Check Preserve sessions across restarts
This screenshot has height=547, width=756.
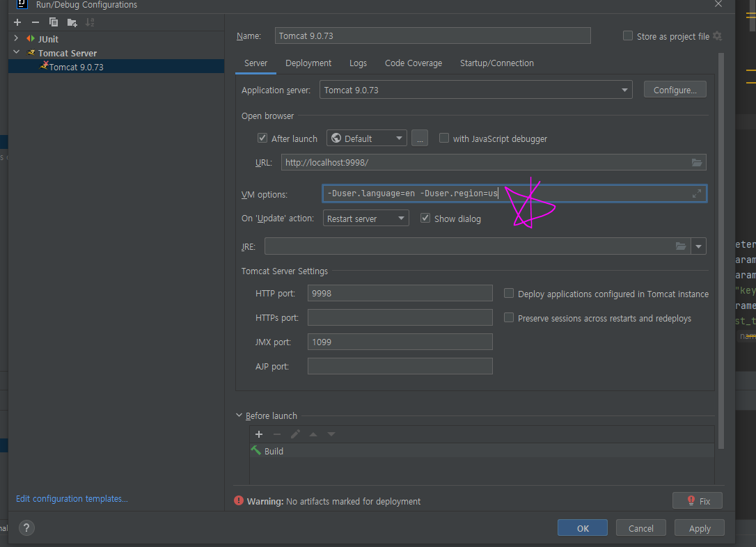[509, 317]
